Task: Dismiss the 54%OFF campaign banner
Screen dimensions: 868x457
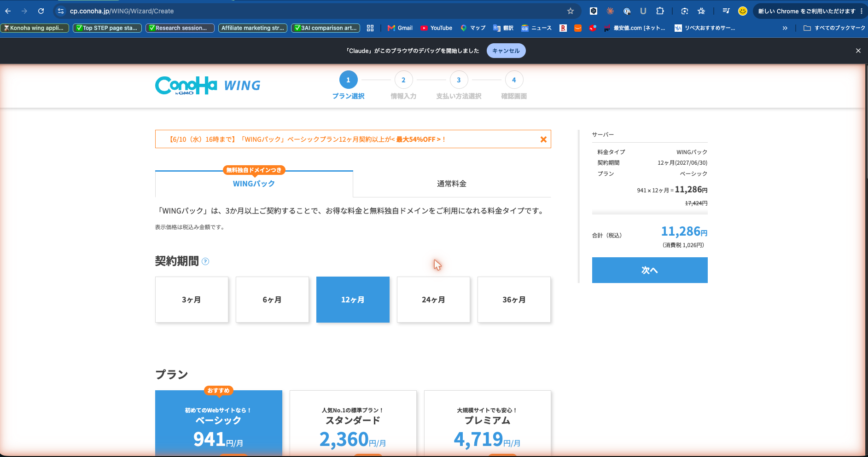Action: [543, 139]
